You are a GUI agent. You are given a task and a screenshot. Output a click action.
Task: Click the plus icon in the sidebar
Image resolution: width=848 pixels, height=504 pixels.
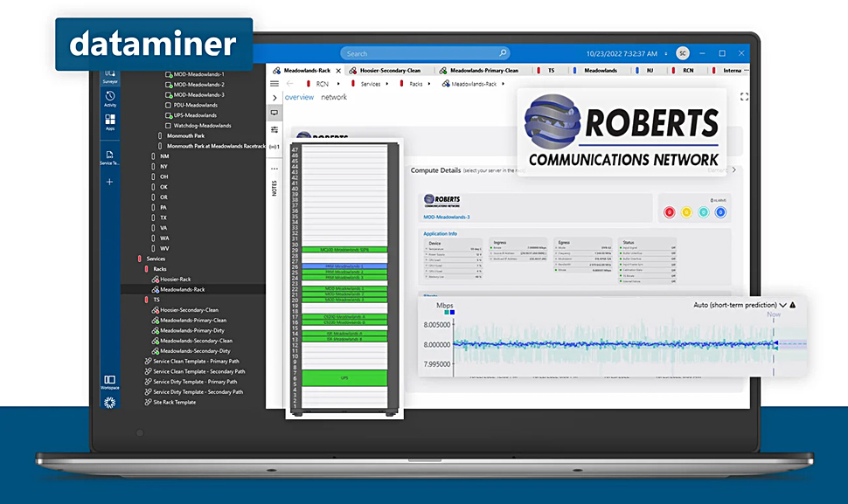pos(110,182)
